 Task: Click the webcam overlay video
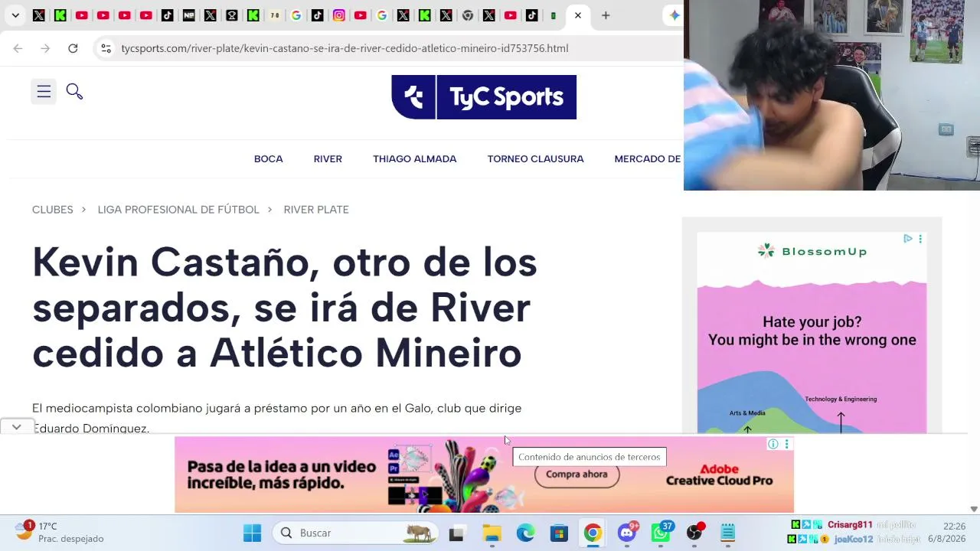tap(831, 95)
